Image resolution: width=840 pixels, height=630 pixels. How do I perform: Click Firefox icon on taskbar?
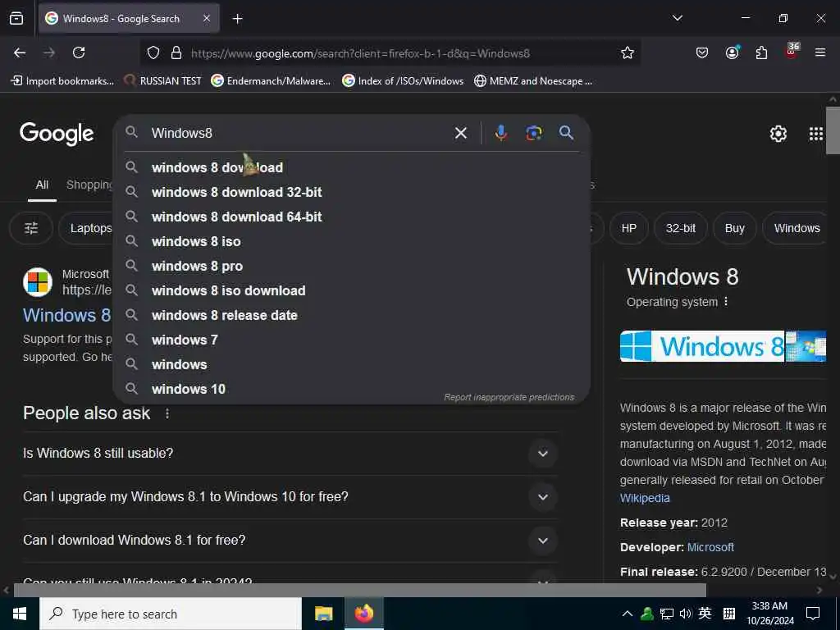tap(363, 614)
